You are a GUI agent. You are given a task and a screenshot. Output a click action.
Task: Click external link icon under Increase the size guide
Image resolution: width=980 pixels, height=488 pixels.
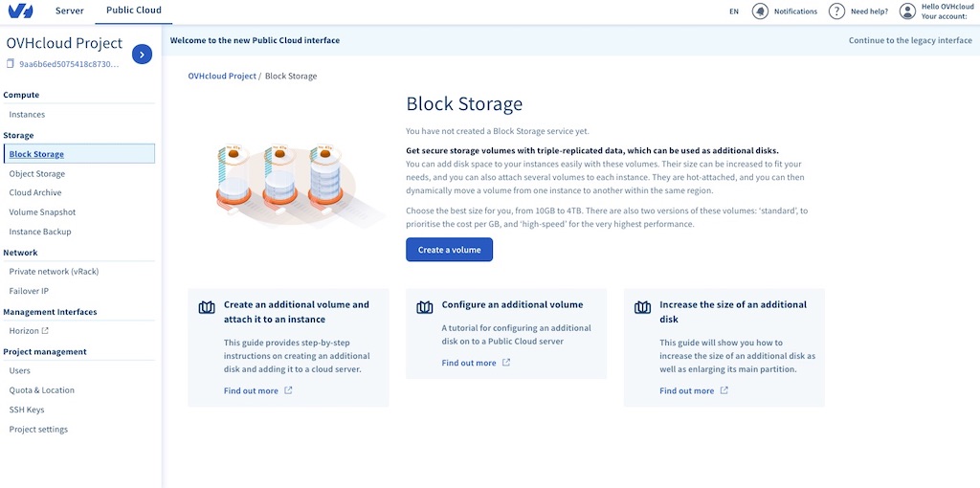click(x=724, y=390)
